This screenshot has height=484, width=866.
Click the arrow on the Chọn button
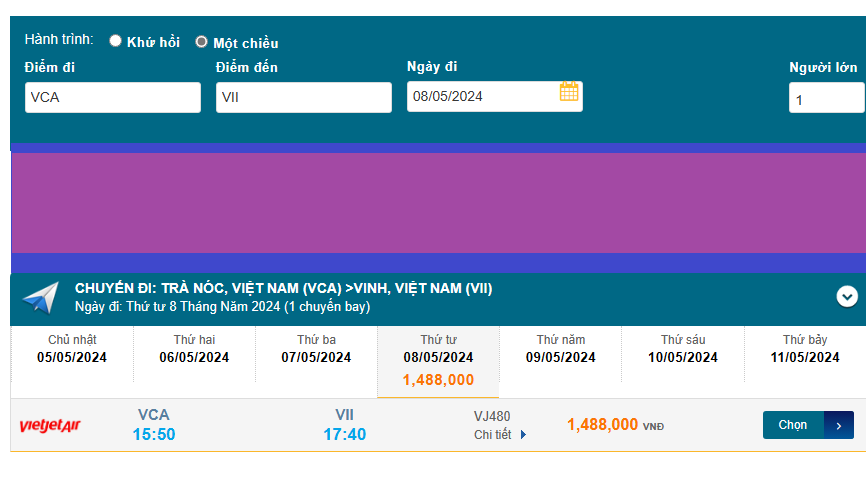(x=839, y=425)
